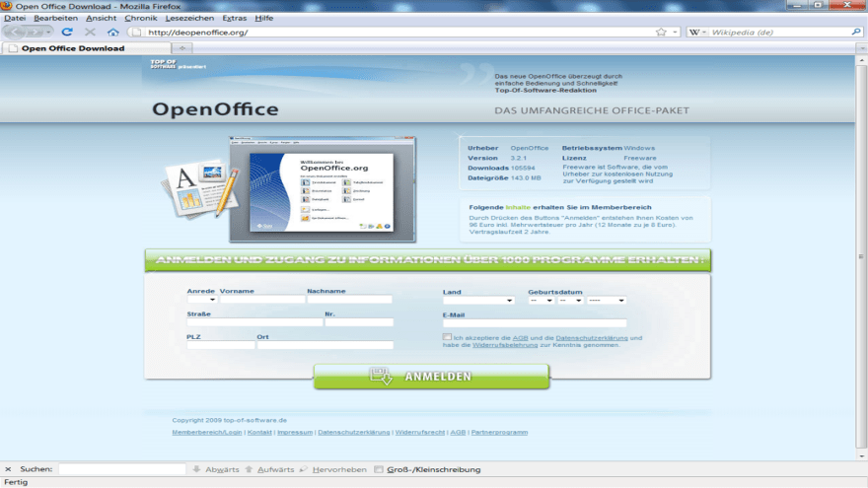
Task: Click the browser forward arrow button
Action: click(35, 33)
